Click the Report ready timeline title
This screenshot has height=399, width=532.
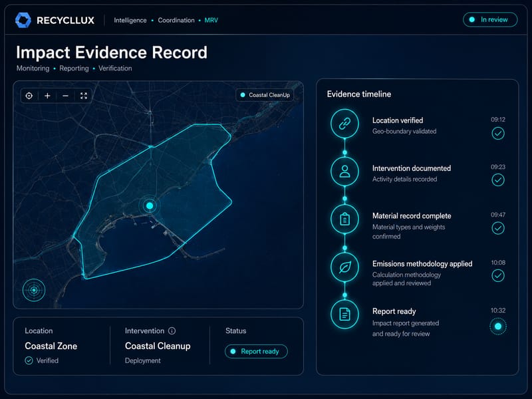coord(394,311)
